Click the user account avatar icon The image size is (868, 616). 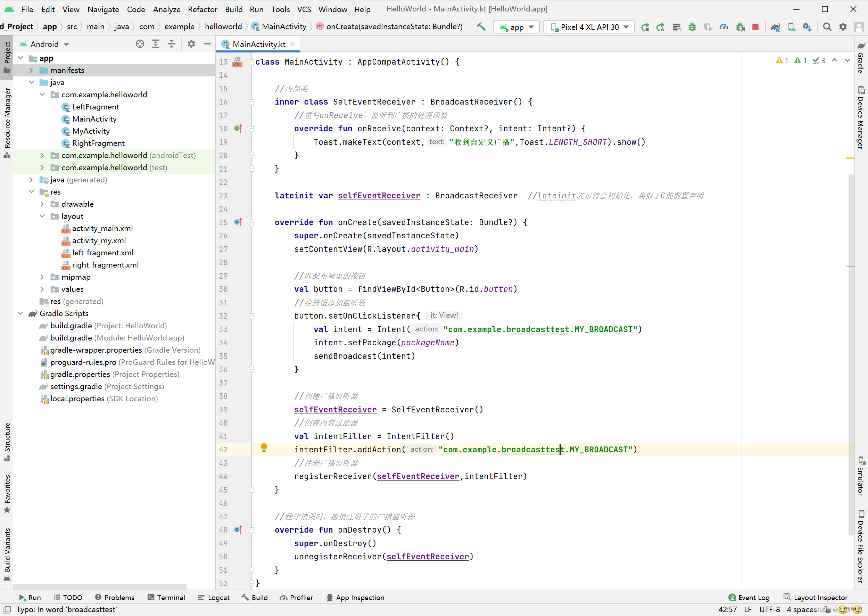[x=859, y=27]
